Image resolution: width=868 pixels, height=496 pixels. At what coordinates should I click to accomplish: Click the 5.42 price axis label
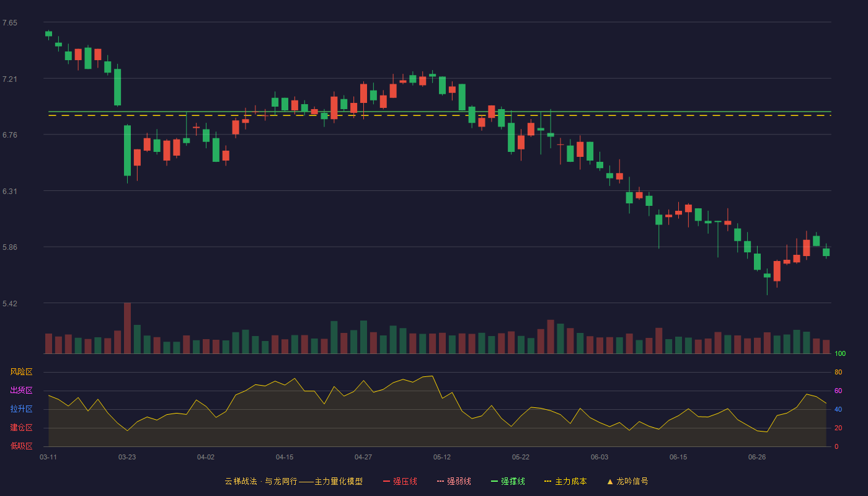tap(10, 303)
